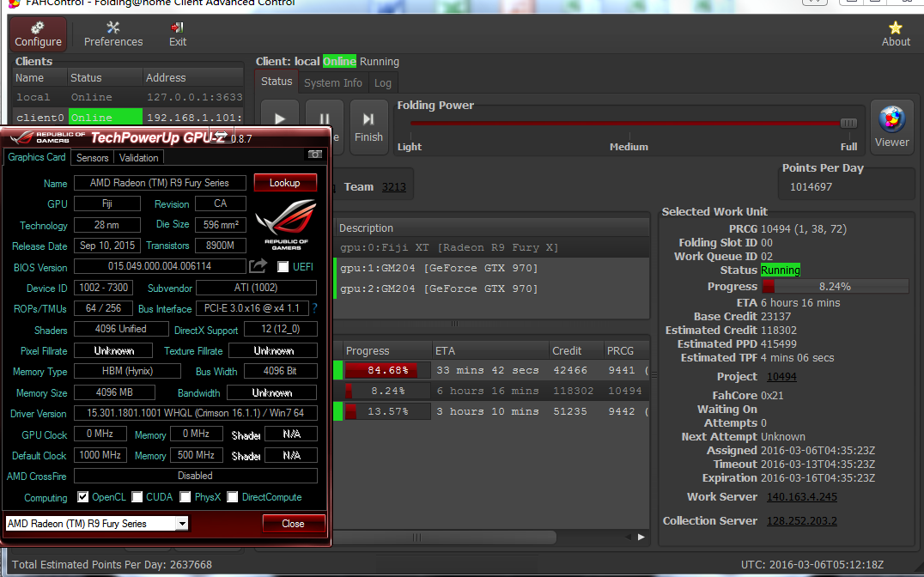Select the gpu:0 Fiji XT slot
Viewport: 924px width, 577px height.
pyautogui.click(x=492, y=247)
